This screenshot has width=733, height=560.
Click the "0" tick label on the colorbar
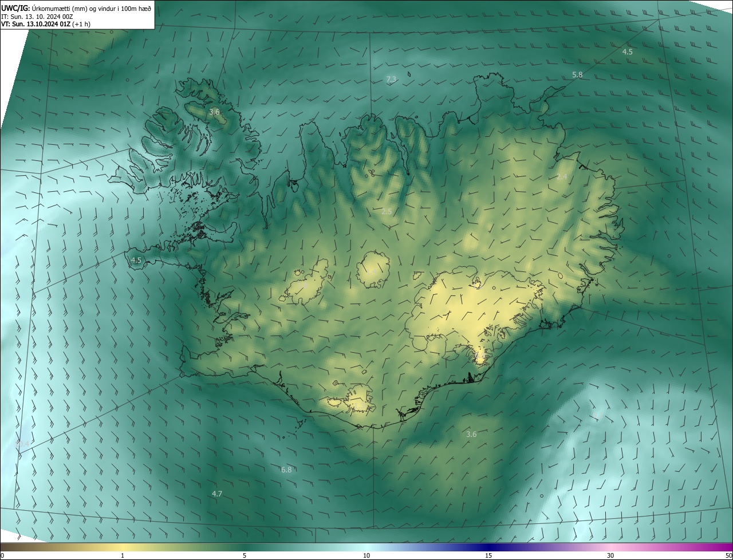[2, 556]
